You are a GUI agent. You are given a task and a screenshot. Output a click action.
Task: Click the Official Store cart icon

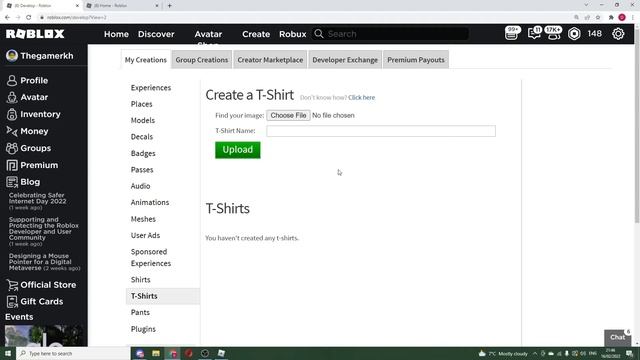click(x=12, y=285)
